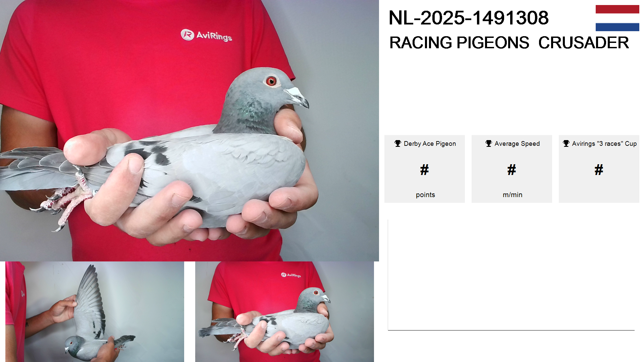This screenshot has width=644, height=362.
Task: Click the Derby Ace Pigeon points label
Action: (425, 195)
